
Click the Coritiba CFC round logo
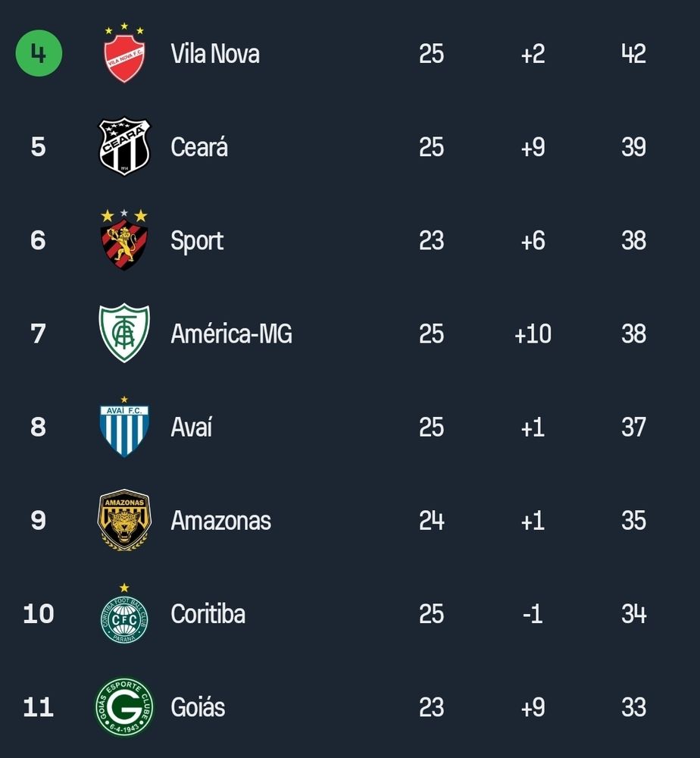[x=124, y=613]
